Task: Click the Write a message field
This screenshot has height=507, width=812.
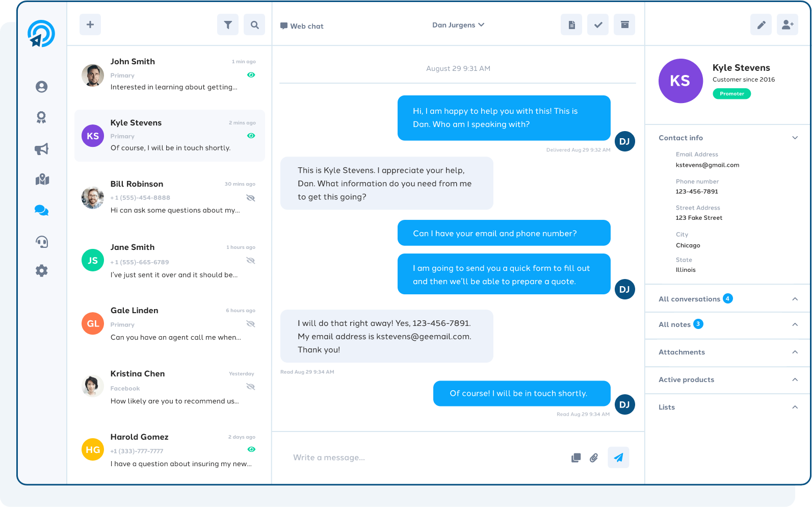Action: 428,458
